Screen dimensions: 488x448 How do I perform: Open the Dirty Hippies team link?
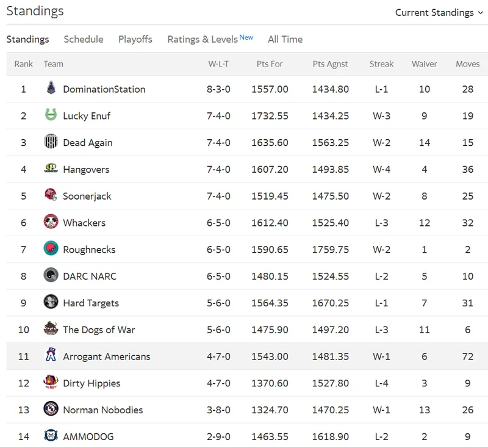tap(91, 383)
